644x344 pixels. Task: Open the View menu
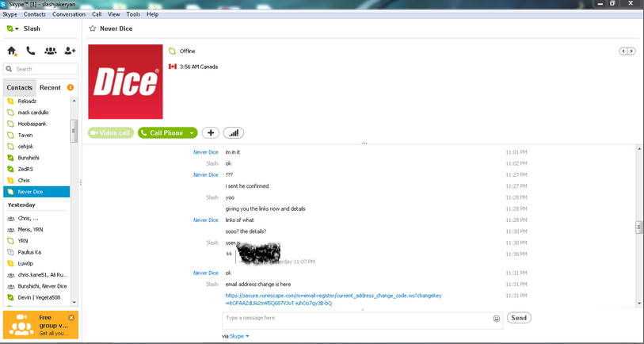coord(114,14)
